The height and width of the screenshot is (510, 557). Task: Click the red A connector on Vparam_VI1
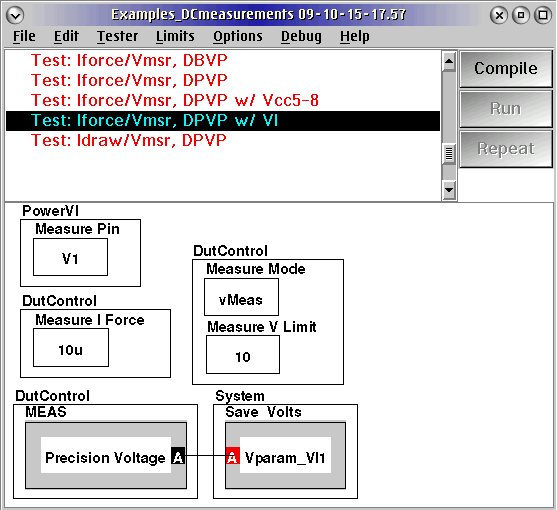point(233,456)
